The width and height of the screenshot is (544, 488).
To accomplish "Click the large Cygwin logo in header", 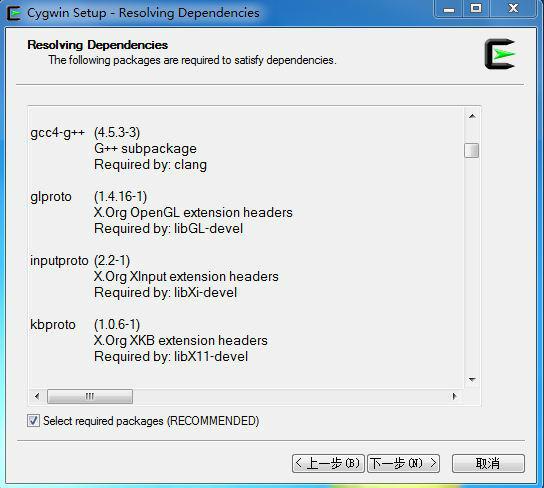I will (x=500, y=54).
